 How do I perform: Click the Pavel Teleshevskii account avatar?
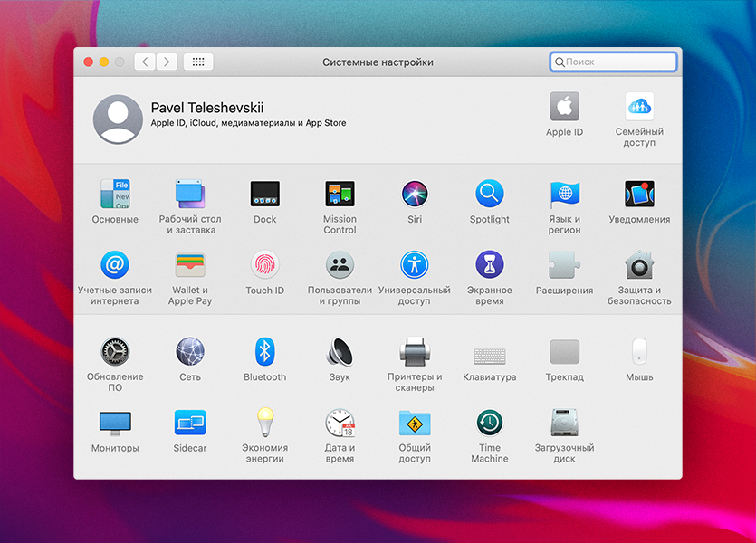tap(118, 119)
